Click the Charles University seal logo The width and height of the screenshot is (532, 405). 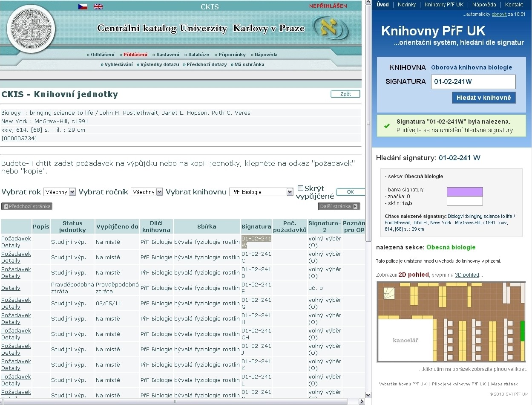click(x=31, y=29)
